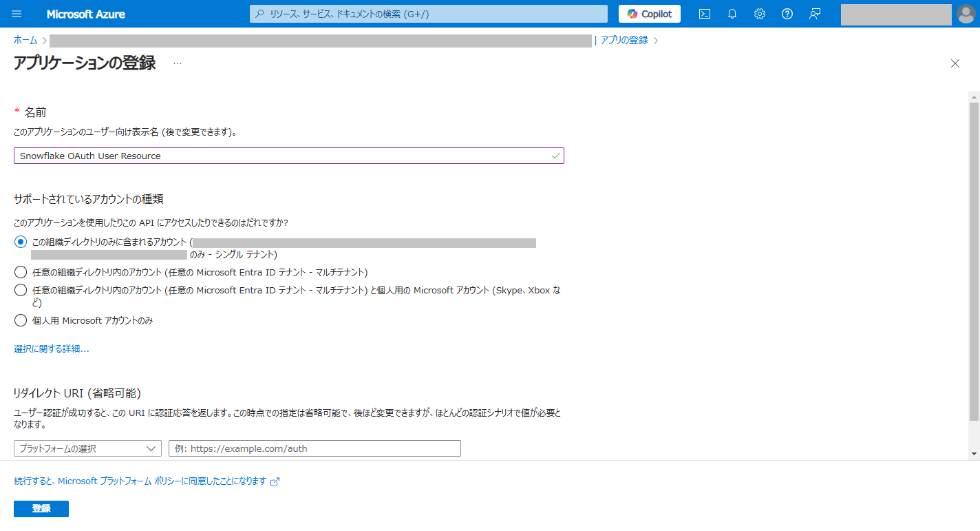Screen dimensions: 980x531
Task: Click the redirect URI input field
Action: tap(315, 448)
